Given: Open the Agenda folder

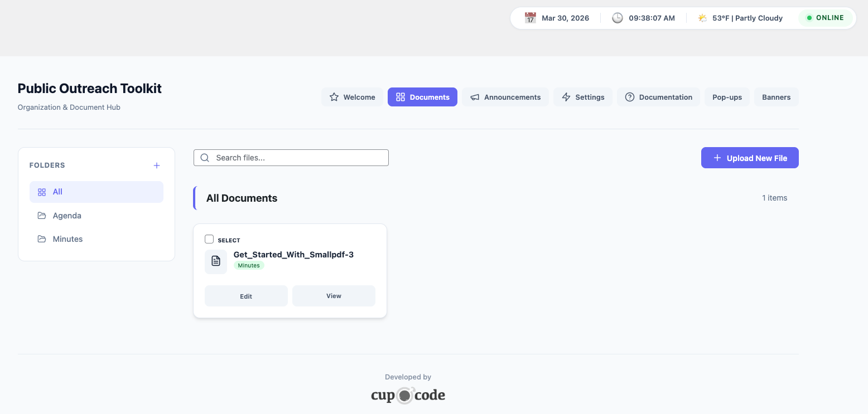Looking at the screenshot, I should click(x=67, y=216).
